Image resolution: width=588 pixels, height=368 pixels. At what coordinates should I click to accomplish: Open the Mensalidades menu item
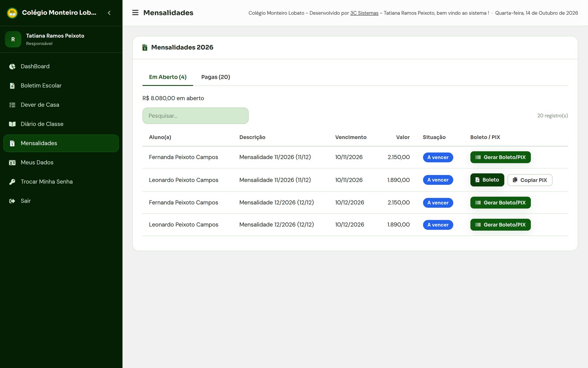point(61,143)
